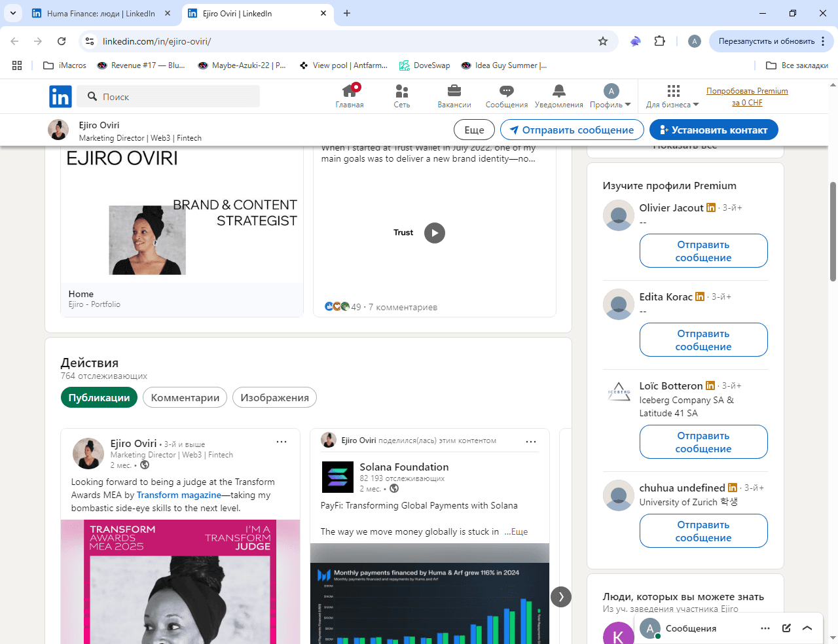Click Перезапустить и обновить button

click(x=766, y=41)
